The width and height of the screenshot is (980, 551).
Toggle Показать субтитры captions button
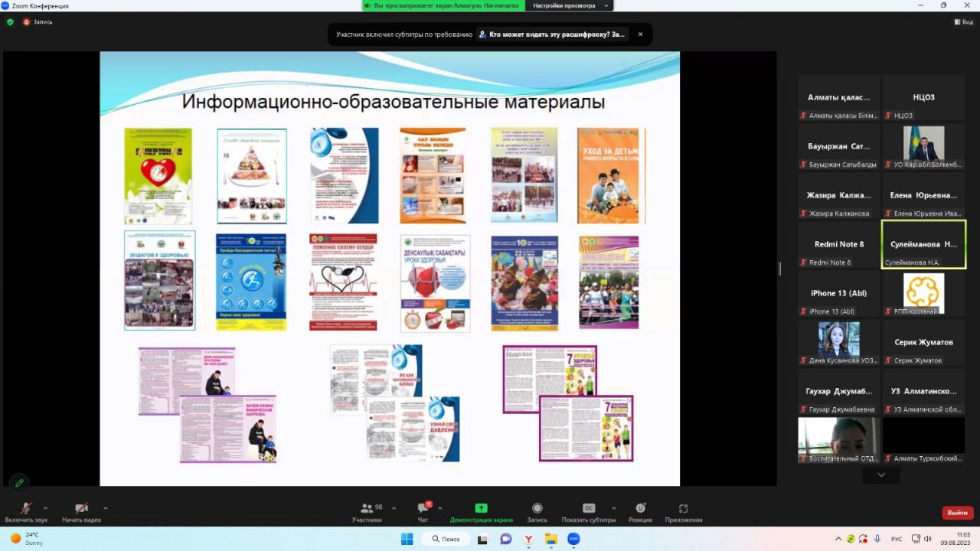[x=589, y=511]
